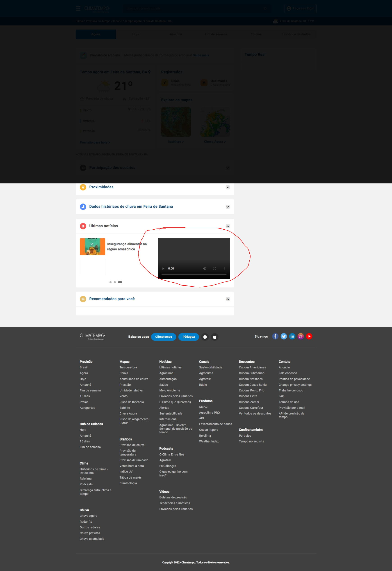392x571 pixels.
Task: Select the first carousel dot
Action: pos(111,282)
